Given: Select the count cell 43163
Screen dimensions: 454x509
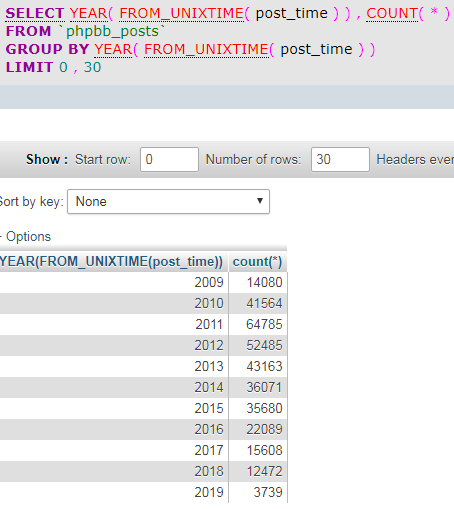Looking at the screenshot, I should [x=264, y=366].
